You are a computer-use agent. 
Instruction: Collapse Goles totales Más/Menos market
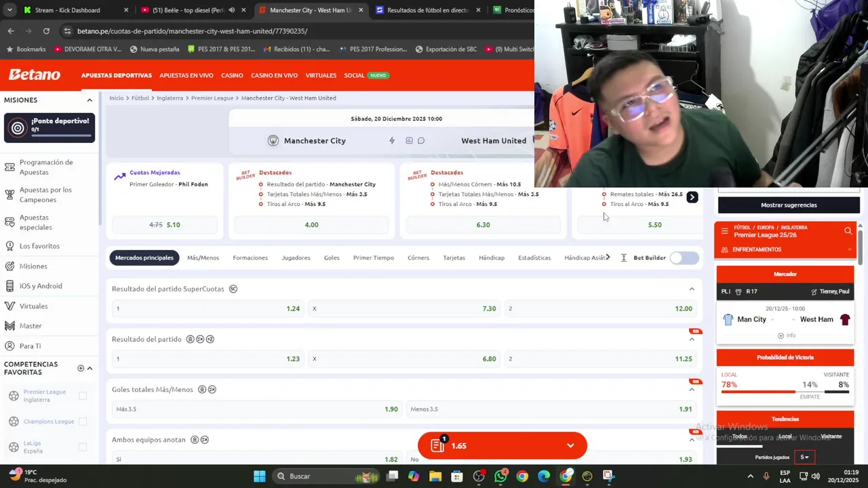tap(692, 390)
